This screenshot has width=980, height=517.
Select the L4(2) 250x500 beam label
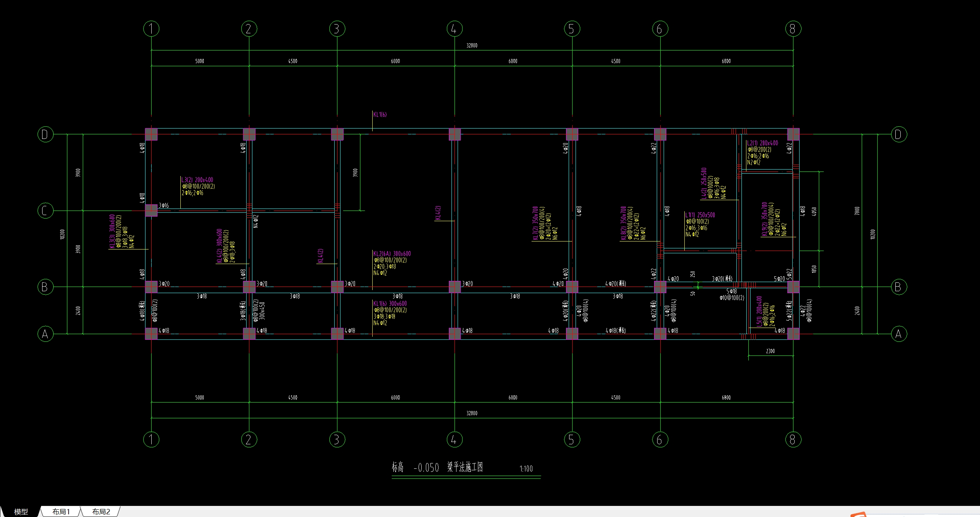pyautogui.click(x=704, y=183)
